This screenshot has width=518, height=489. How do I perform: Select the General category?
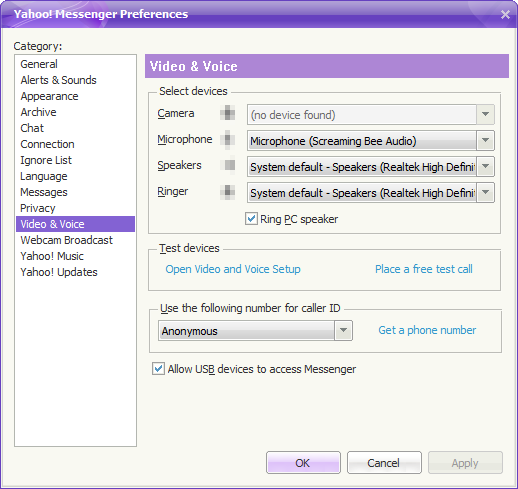tap(75, 64)
